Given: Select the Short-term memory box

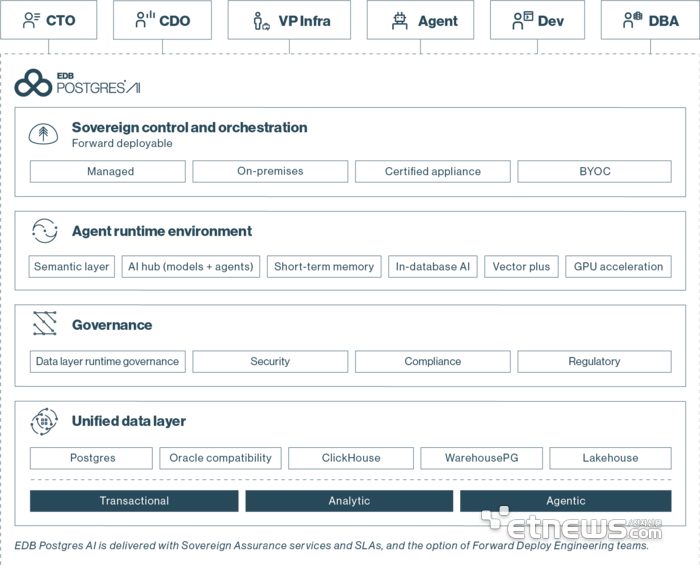Looking at the screenshot, I should pyautogui.click(x=324, y=267).
